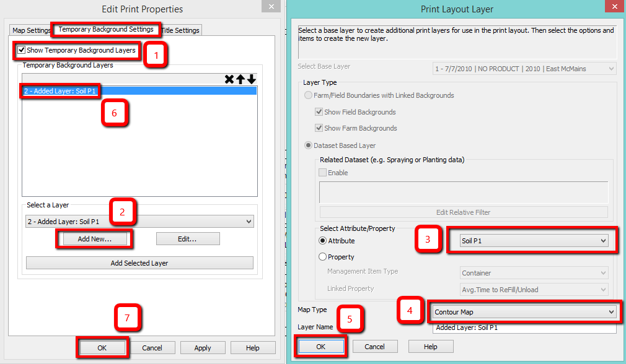Open the Map Type Contour Map dropdown
Image resolution: width=626 pixels, height=364 pixels.
tap(524, 312)
